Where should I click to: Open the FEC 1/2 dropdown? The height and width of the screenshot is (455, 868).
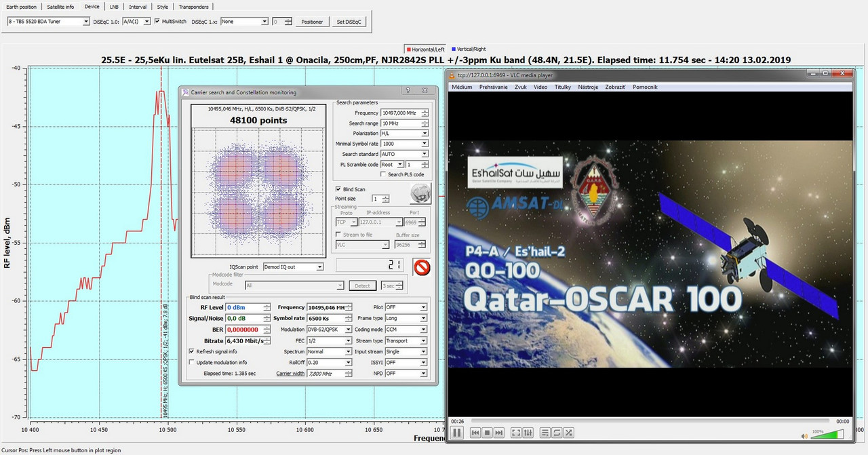tap(330, 340)
